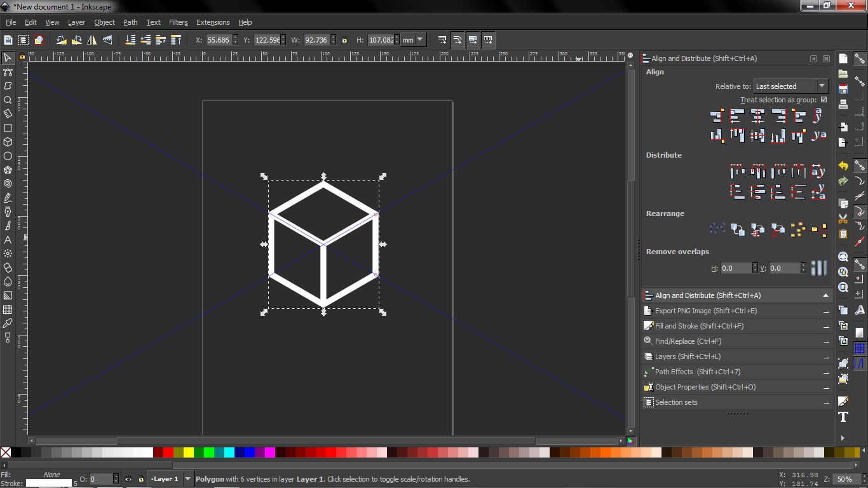The image size is (868, 488).
Task: Lower selection to bottom
Action: click(x=130, y=39)
